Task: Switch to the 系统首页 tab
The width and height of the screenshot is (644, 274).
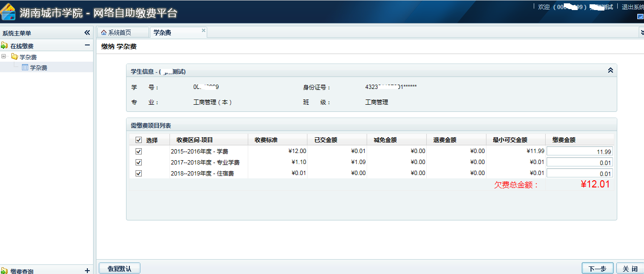Action: click(x=119, y=33)
